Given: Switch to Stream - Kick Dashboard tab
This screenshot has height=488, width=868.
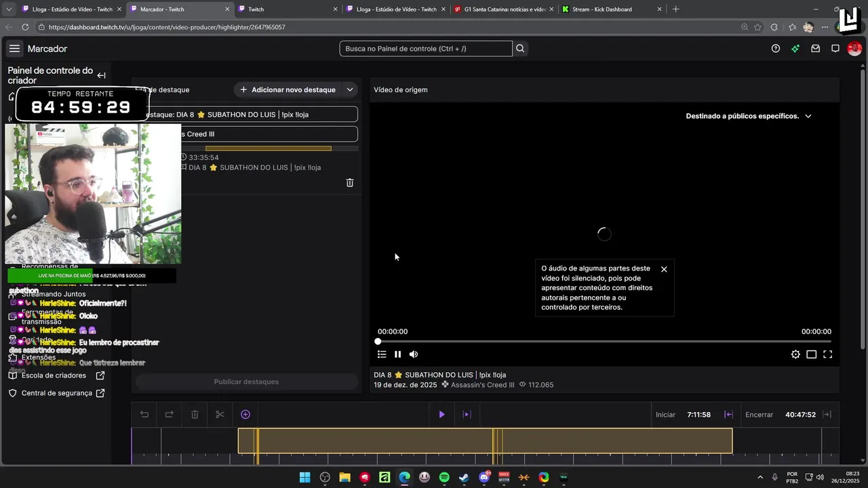Looking at the screenshot, I should (612, 9).
